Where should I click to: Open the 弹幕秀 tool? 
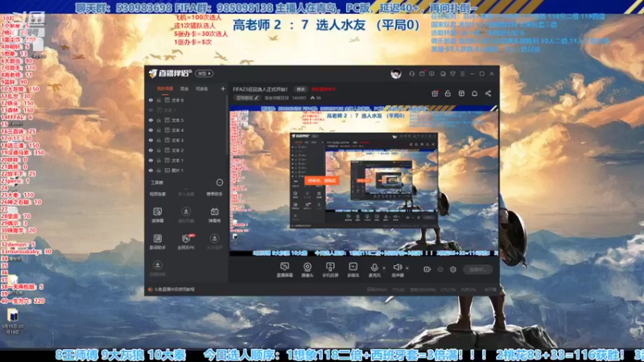coord(214,215)
